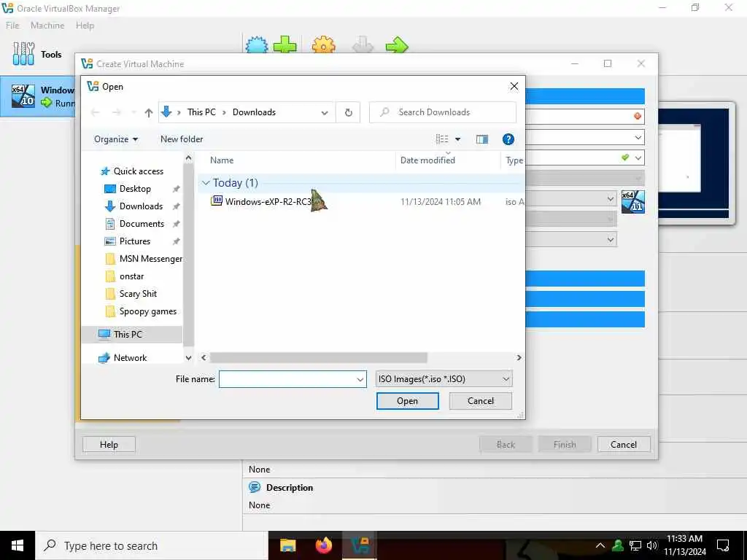The width and height of the screenshot is (747, 560).
Task: Select the Tools icon in VirtualBox Manager
Action: click(x=23, y=54)
